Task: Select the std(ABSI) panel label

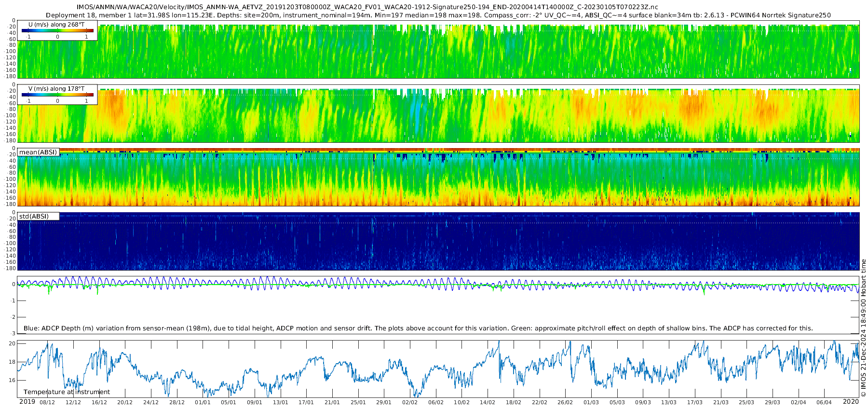Action: (x=34, y=217)
